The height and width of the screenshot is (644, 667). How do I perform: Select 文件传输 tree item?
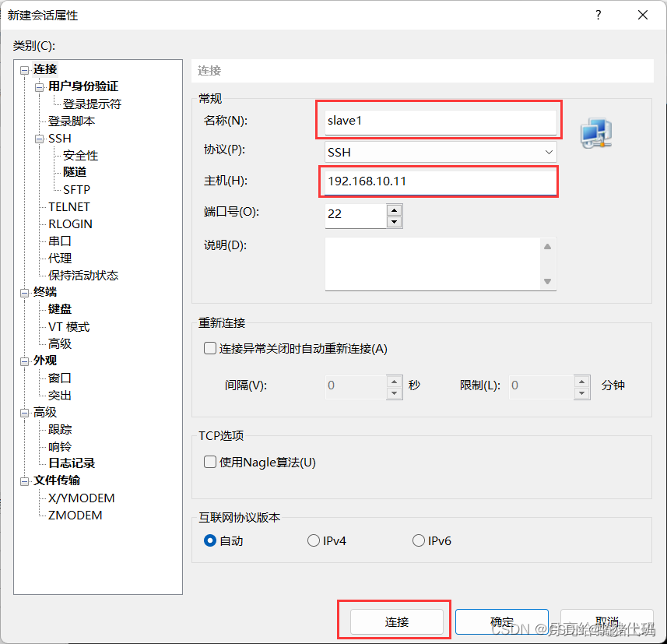(x=57, y=480)
